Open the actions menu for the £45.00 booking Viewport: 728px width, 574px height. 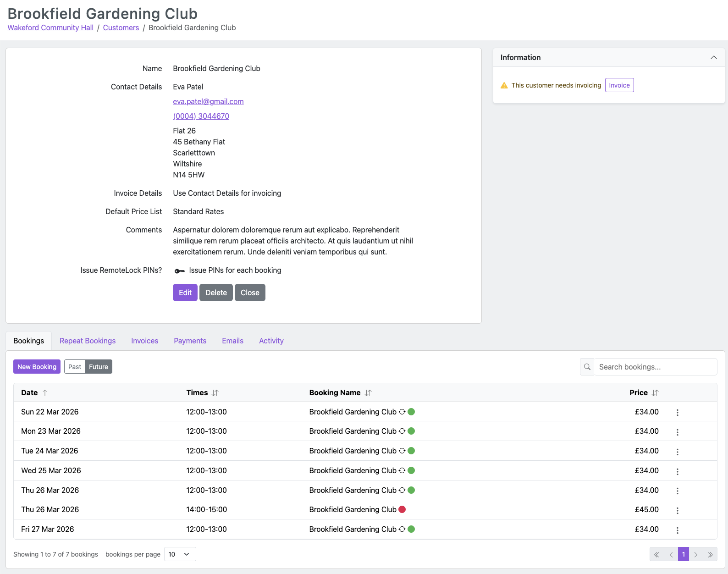tap(677, 510)
